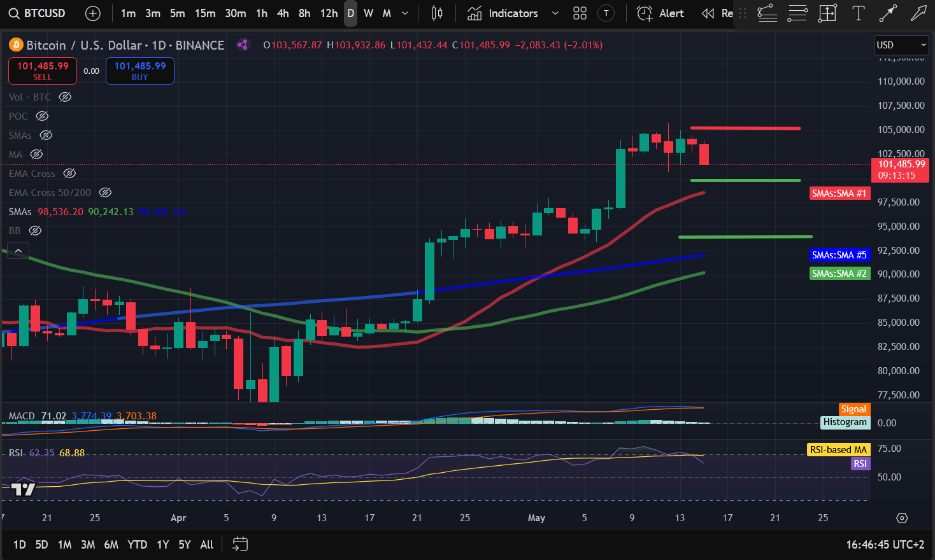Click the Histogram scale label
This screenshot has height=560, width=935.
pyautogui.click(x=845, y=422)
